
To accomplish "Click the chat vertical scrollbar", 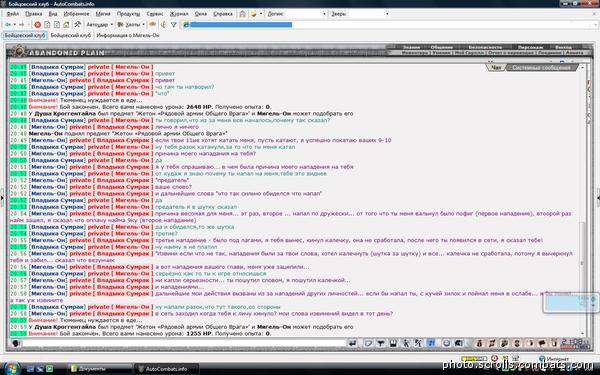I will 582,201.
